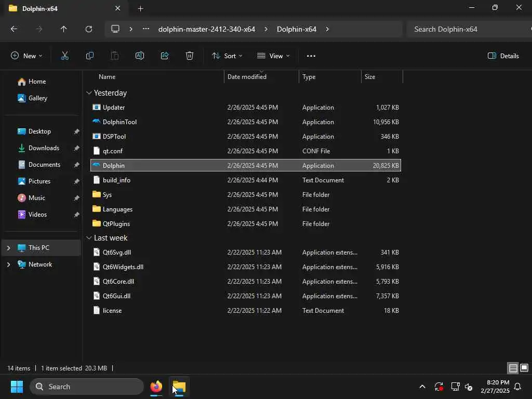Open the QtPlugins folder
The width and height of the screenshot is (532, 399).
(x=245, y=224)
